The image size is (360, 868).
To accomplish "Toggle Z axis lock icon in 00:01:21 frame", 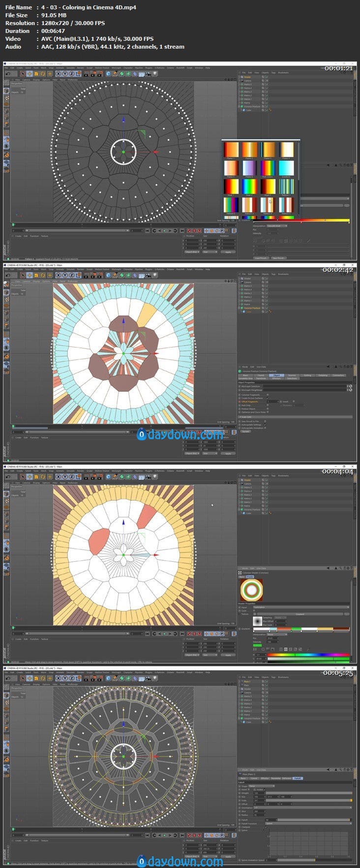I will (71, 74).
